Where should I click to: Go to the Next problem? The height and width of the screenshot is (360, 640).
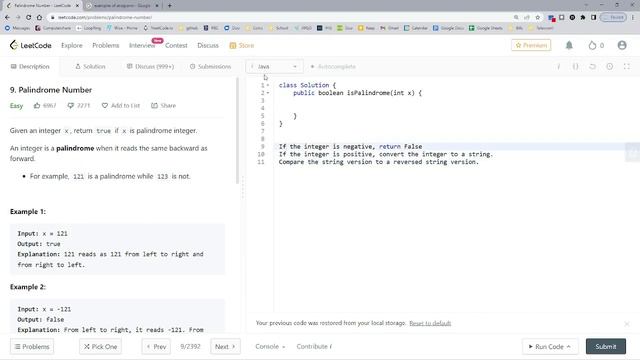pos(225,347)
